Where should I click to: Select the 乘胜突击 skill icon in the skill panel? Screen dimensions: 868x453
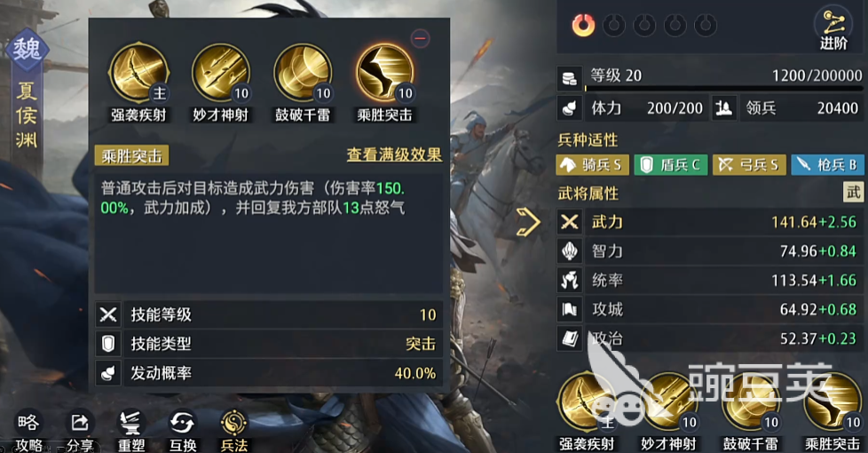point(384,74)
